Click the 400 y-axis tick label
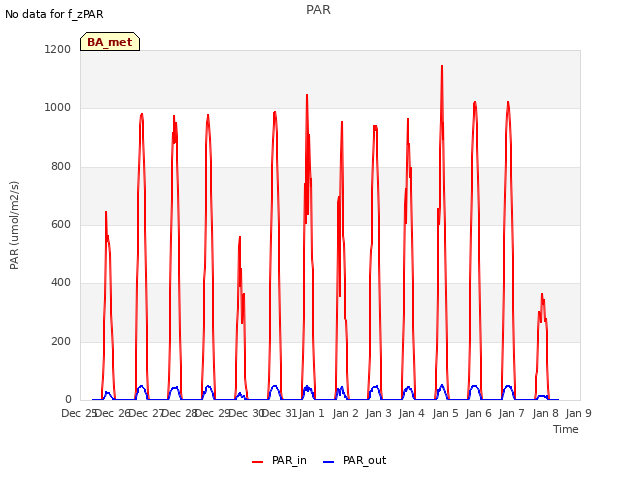 click(61, 282)
